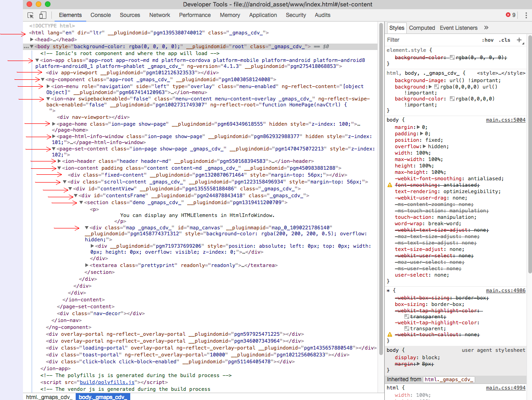Expand the padding shorthand property triangle

[421, 133]
